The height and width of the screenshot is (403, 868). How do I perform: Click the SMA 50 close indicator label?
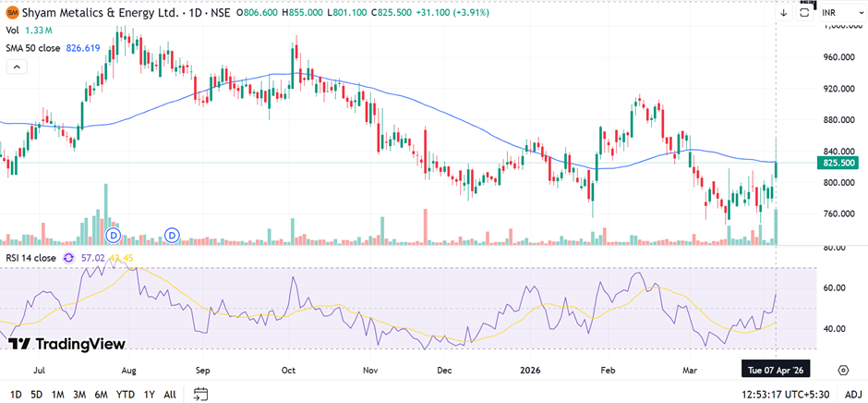tap(33, 47)
